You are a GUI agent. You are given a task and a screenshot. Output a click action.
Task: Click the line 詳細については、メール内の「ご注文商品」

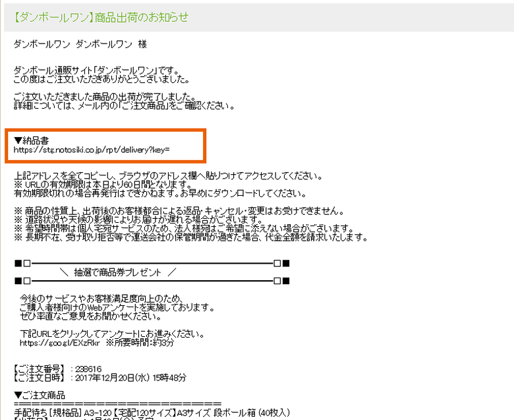pos(125,105)
